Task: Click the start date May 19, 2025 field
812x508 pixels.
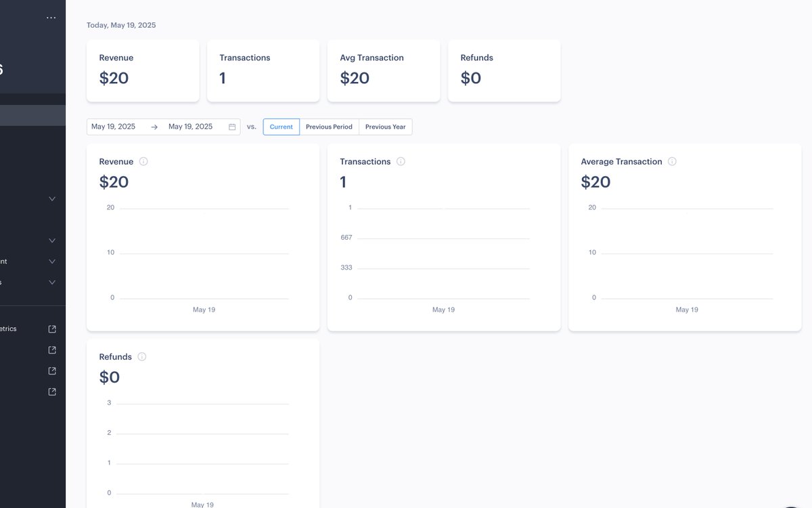Action: pyautogui.click(x=114, y=127)
